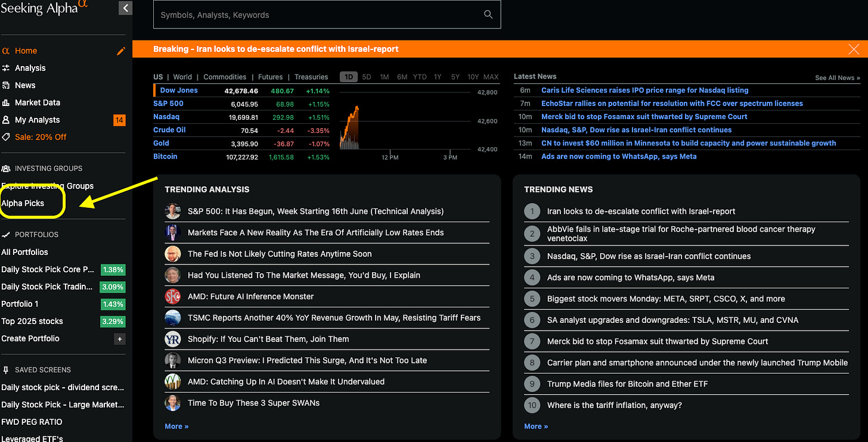868x442 pixels.
Task: Open Daily Stock Pick Core portfolio
Action: [x=48, y=269]
